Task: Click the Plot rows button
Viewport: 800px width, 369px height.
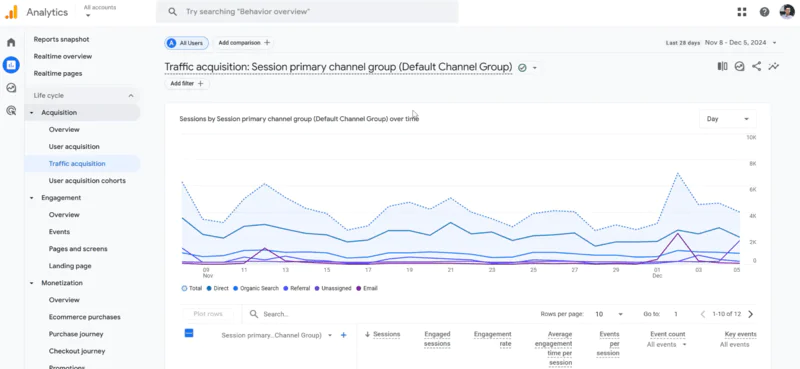Action: pos(208,314)
